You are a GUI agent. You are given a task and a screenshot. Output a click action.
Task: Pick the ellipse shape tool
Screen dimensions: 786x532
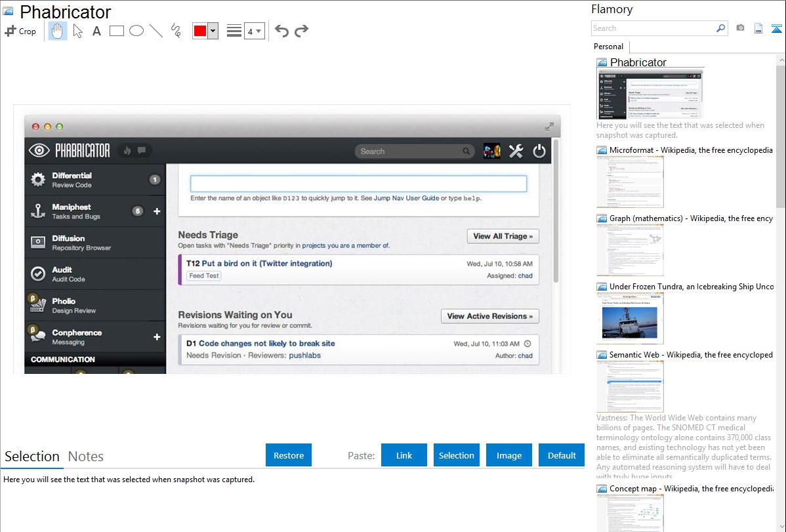(136, 31)
